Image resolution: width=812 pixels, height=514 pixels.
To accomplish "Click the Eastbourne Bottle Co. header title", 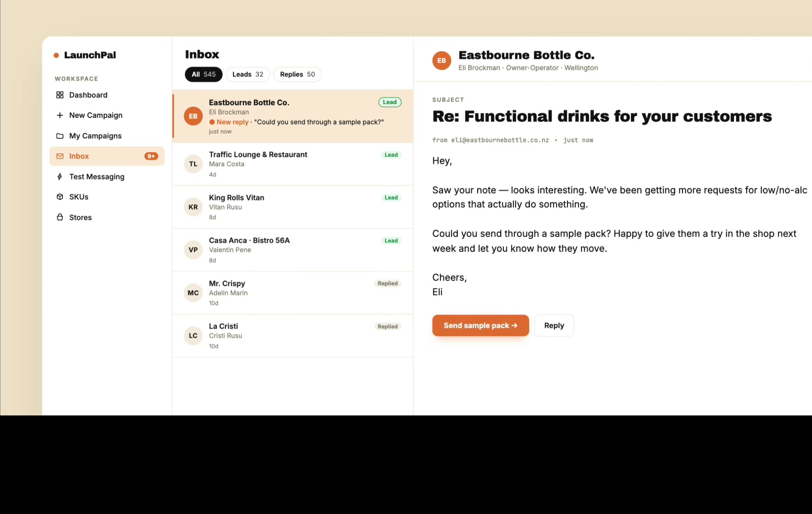I will point(526,55).
